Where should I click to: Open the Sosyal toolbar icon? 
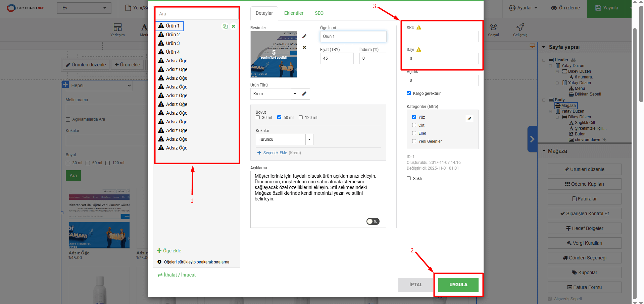click(493, 29)
